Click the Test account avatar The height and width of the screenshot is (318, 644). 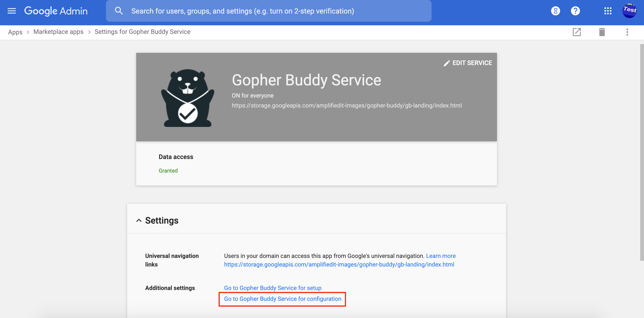tap(629, 11)
